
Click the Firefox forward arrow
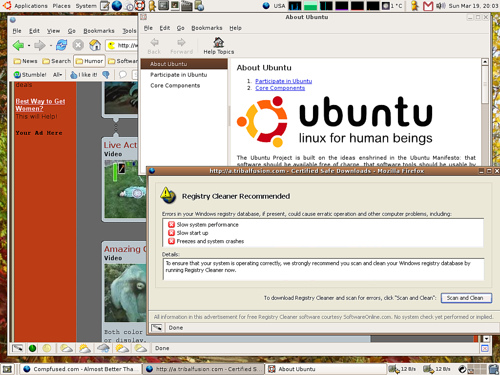click(x=40, y=45)
